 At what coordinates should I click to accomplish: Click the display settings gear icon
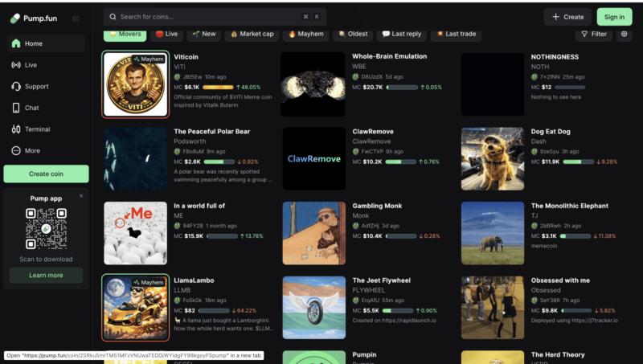click(625, 35)
